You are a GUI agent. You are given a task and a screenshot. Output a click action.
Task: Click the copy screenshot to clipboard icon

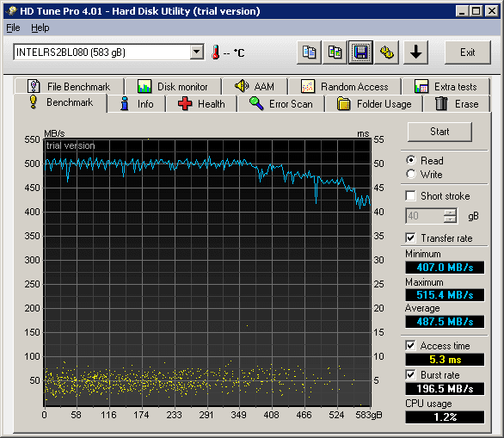click(x=335, y=52)
